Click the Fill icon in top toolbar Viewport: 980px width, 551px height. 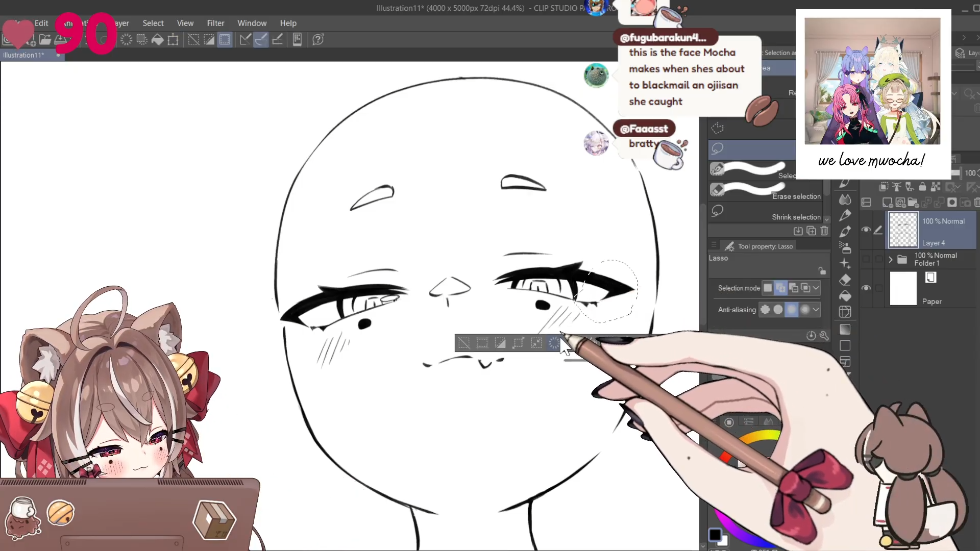(158, 39)
